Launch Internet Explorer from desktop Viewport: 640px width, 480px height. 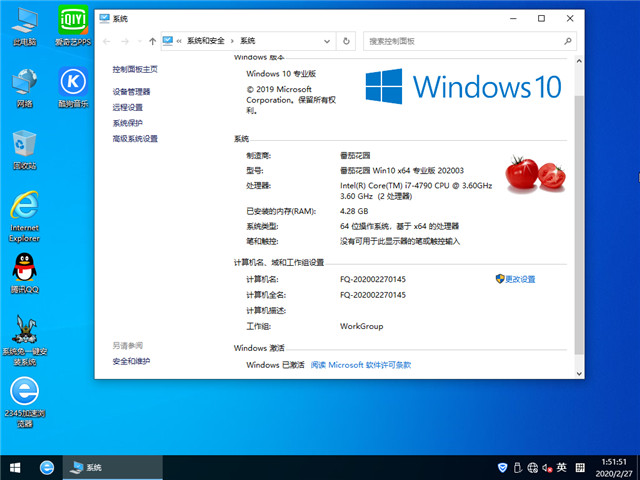(24, 217)
